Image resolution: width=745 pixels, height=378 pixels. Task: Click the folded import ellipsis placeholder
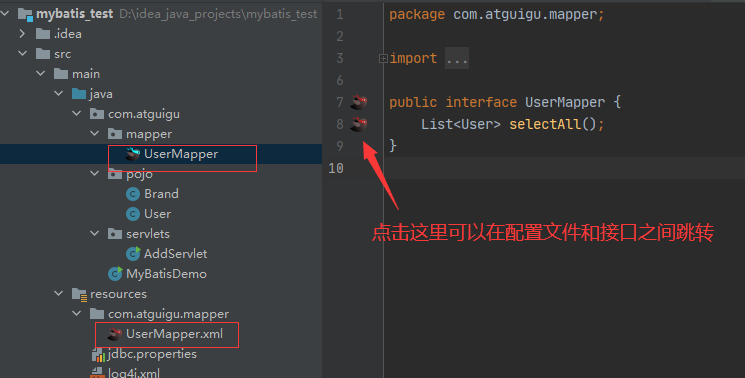tap(457, 58)
